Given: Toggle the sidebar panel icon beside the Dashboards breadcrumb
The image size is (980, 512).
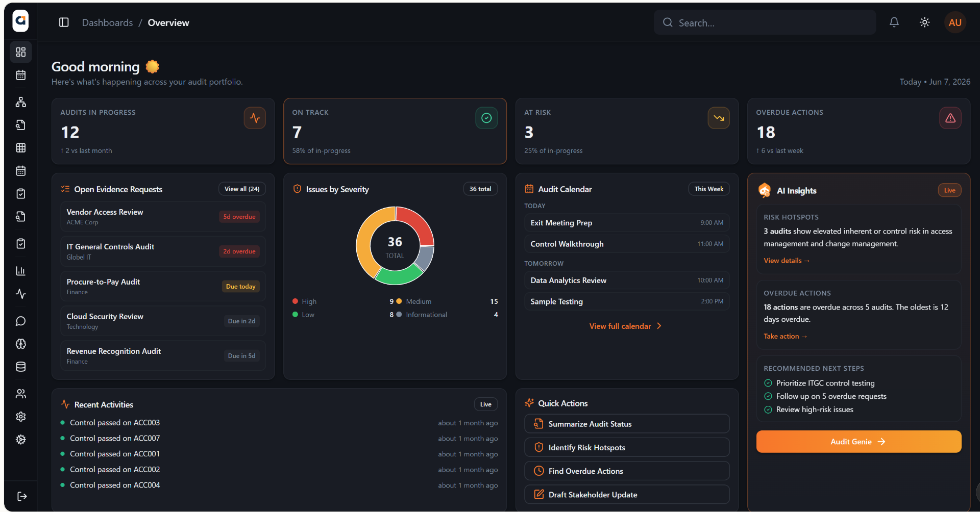Looking at the screenshot, I should click(64, 22).
